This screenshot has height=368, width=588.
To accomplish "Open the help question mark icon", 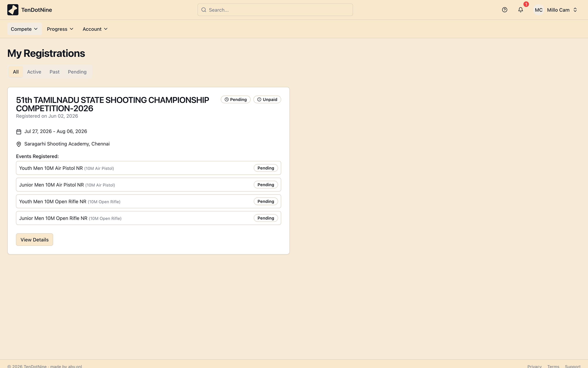I will click(505, 10).
